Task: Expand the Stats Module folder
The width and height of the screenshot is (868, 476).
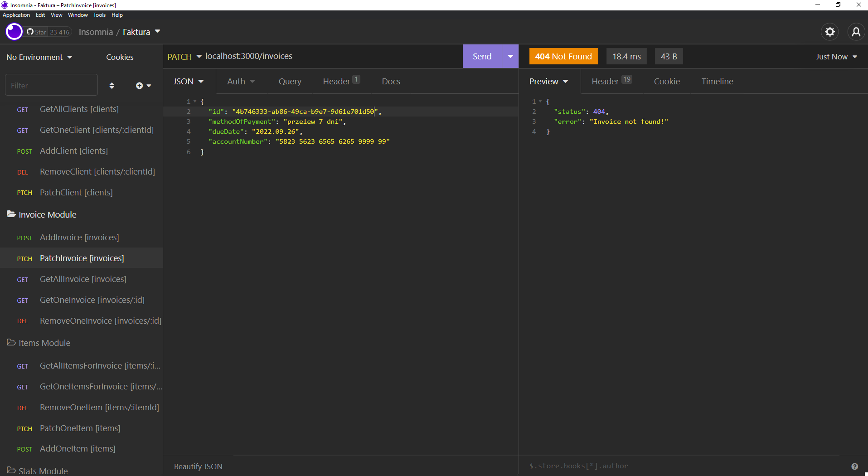Action: [x=37, y=471]
